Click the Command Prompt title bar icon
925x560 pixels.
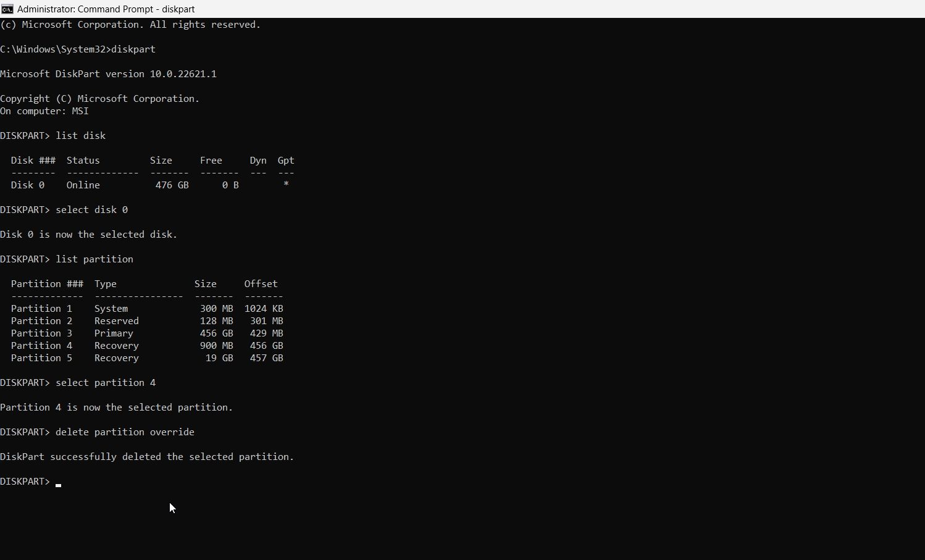tap(7, 9)
